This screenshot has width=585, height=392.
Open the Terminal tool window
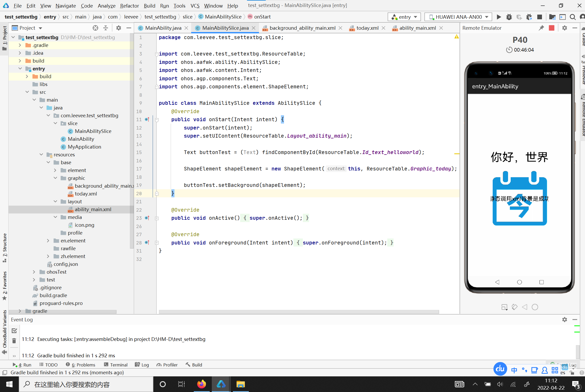(x=116, y=365)
